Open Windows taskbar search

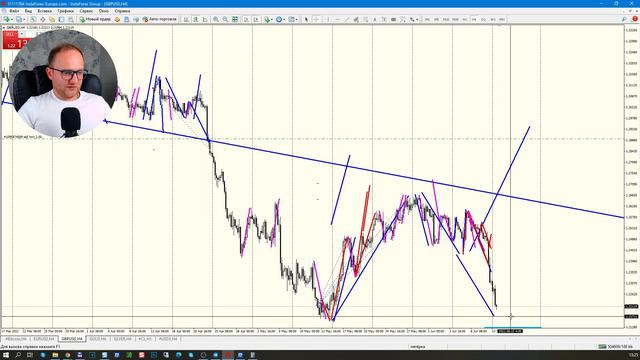pyautogui.click(x=18, y=355)
